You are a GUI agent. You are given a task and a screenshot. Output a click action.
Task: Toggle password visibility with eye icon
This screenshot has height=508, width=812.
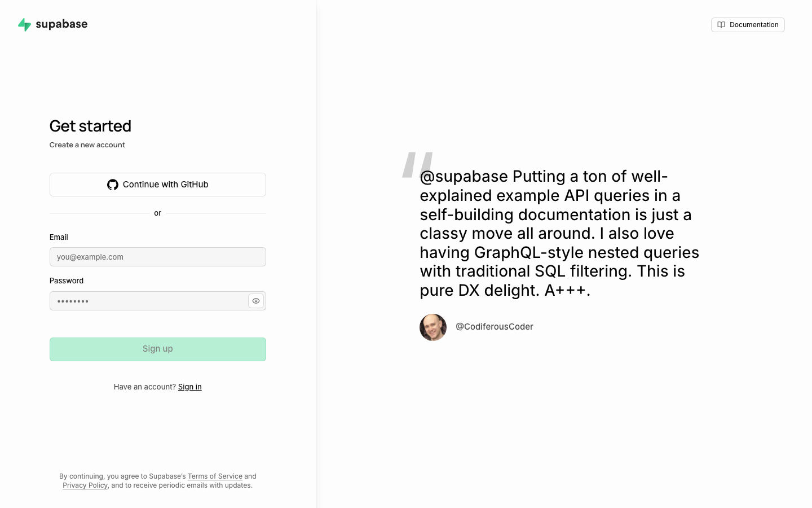click(256, 301)
